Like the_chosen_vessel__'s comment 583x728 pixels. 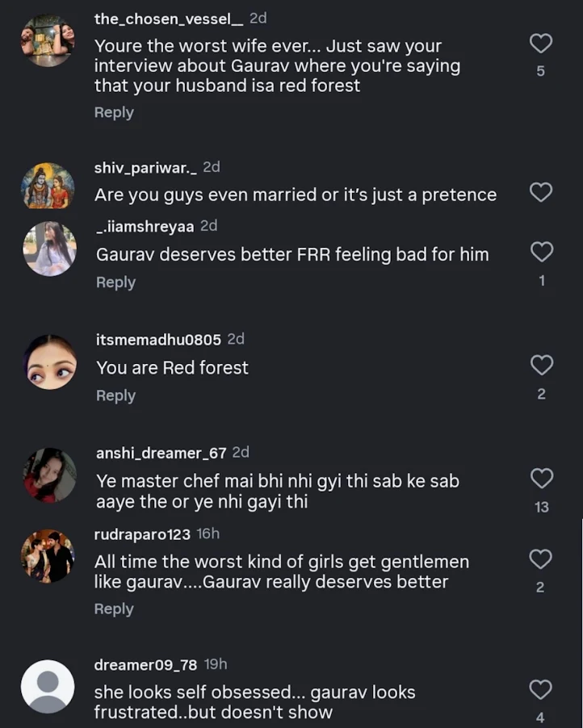point(540,43)
